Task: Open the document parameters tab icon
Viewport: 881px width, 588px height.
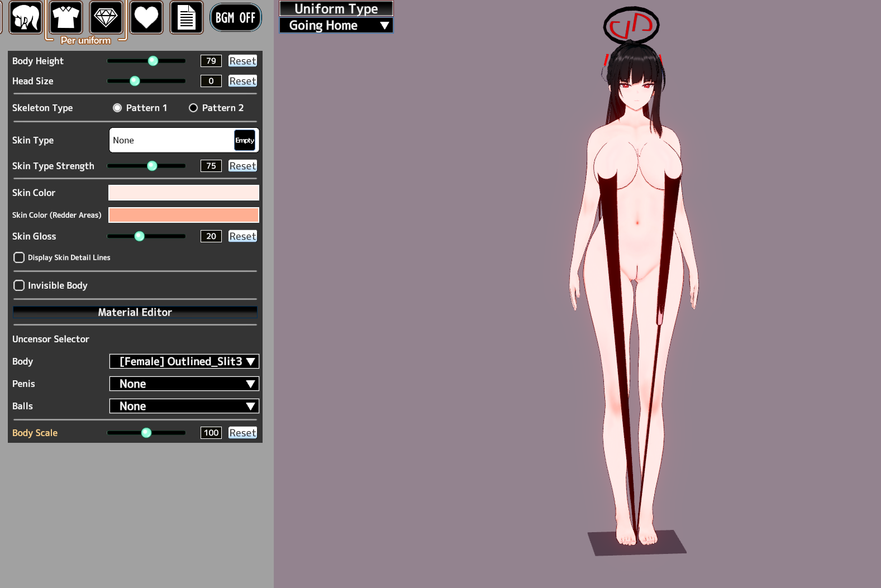Action: 187,18
